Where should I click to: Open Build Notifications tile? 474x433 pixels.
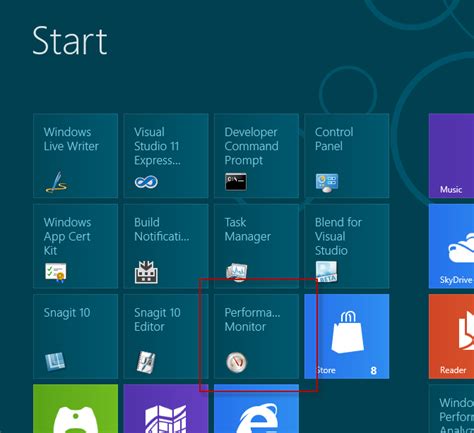pos(166,246)
